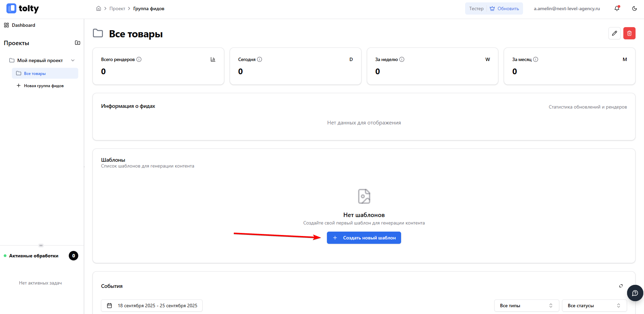Click the Шаблоны section title
The height and width of the screenshot is (314, 644).
point(113,160)
